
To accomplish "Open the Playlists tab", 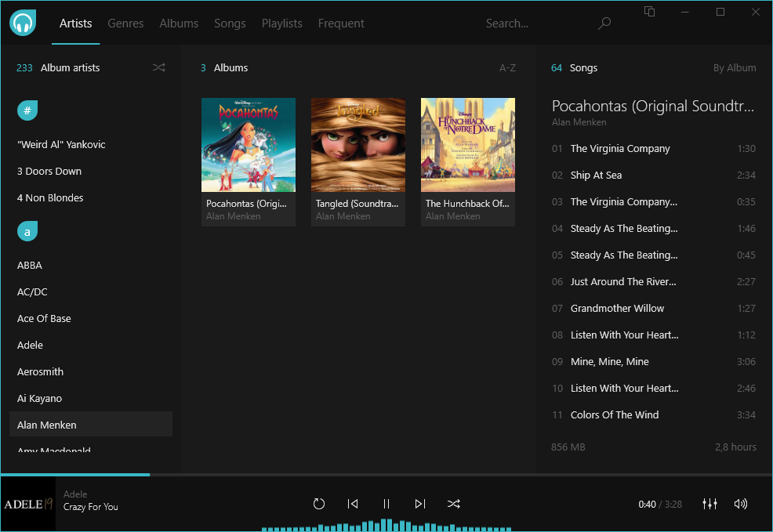I will point(281,24).
